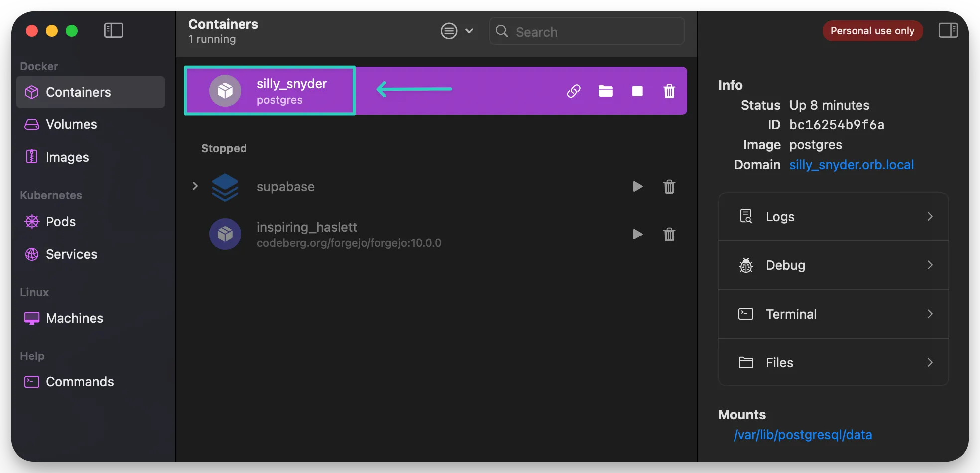980x473 pixels.
Task: Open the container filter options dropdown
Action: click(457, 31)
